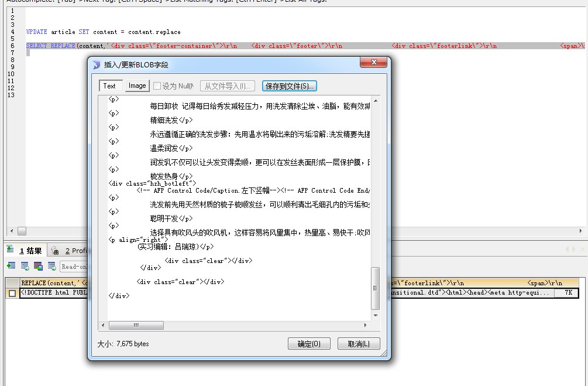588x386 pixels.
Task: Confirm with the 确定(O) button
Action: [309, 344]
